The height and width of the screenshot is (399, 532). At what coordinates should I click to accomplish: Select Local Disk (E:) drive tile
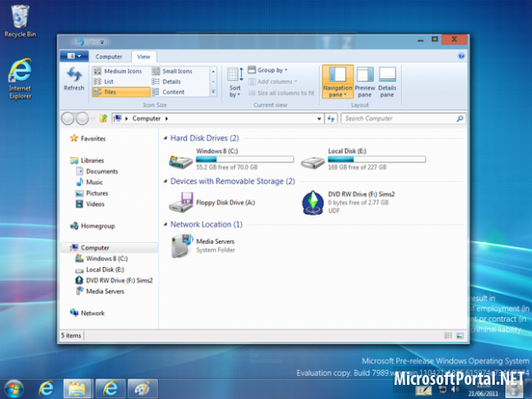pyautogui.click(x=364, y=160)
